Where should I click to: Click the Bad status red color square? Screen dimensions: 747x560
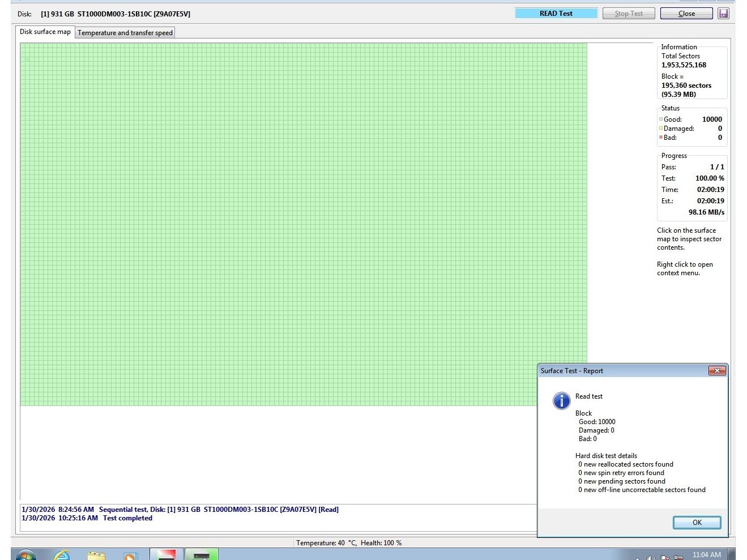pyautogui.click(x=661, y=138)
